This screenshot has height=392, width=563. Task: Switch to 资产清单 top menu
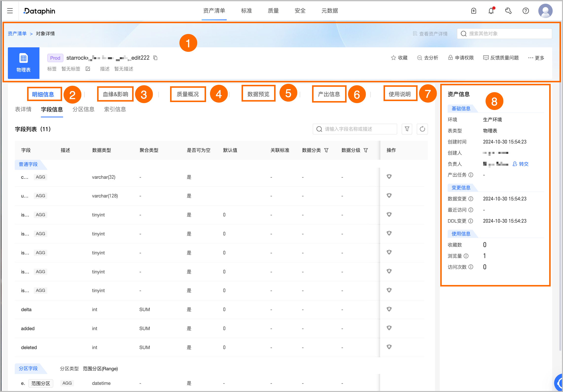[214, 11]
